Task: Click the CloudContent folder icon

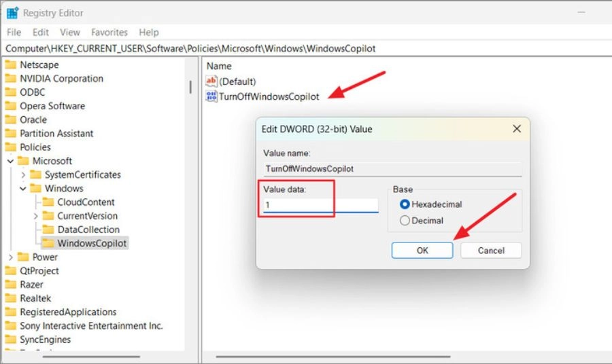Action: (48, 202)
